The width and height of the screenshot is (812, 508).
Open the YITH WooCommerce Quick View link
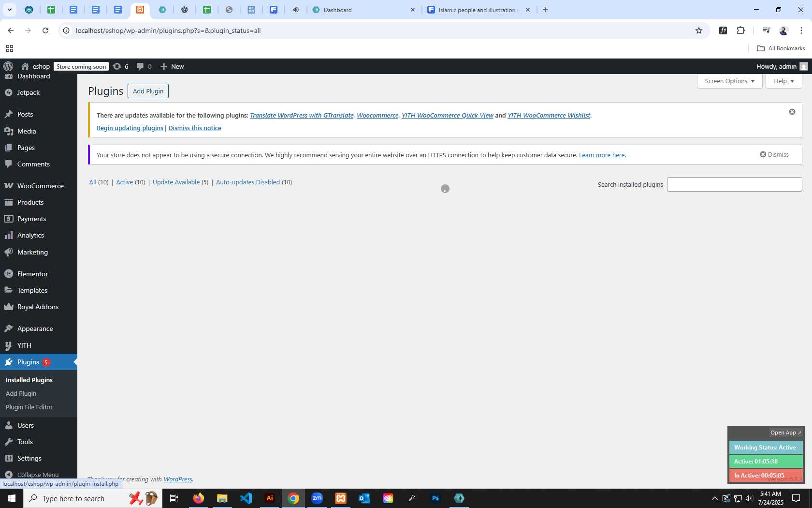tap(448, 115)
